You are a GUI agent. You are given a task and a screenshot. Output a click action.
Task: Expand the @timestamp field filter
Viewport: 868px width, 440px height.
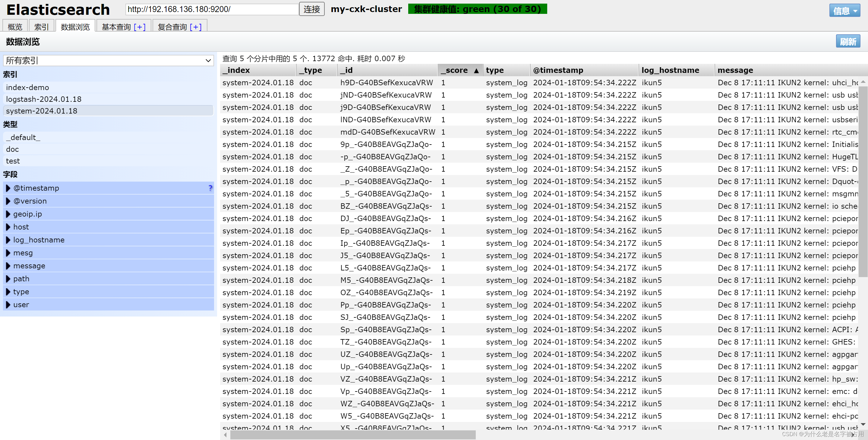[x=8, y=188]
